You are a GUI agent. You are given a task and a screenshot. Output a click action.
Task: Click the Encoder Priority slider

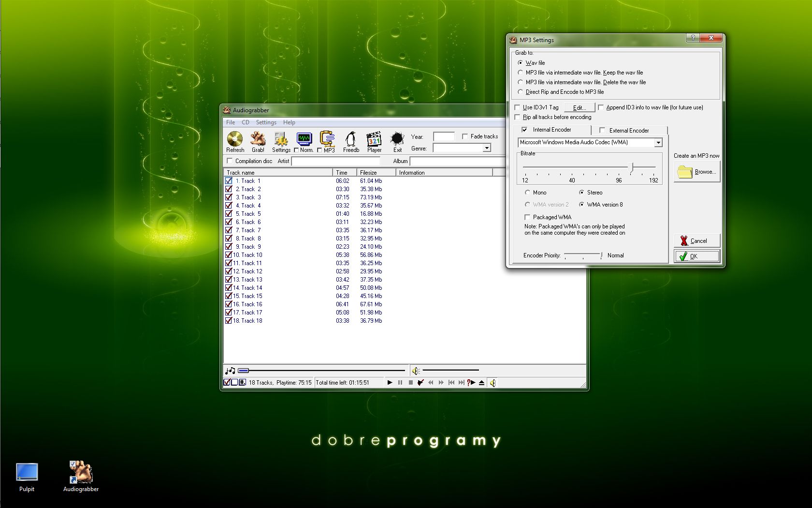click(583, 255)
